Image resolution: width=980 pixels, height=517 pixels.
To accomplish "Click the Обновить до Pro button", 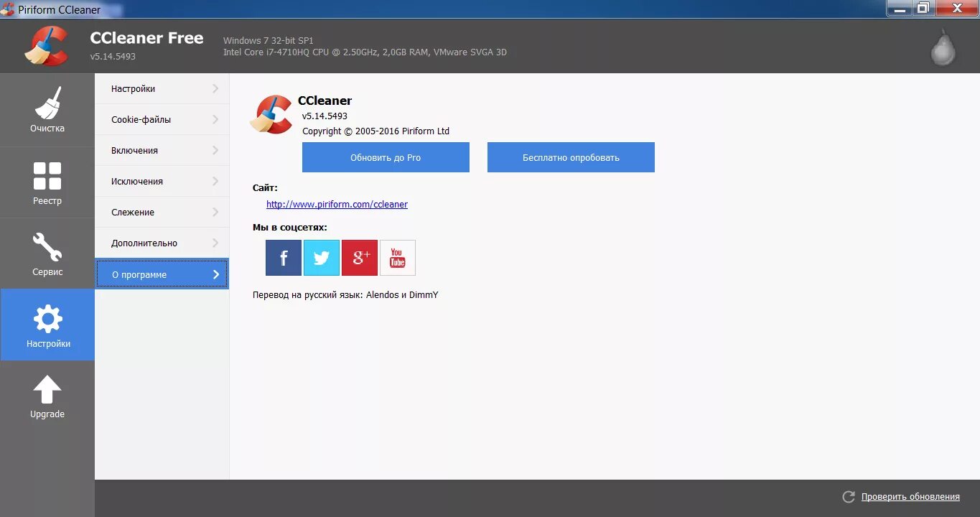I will coord(386,157).
